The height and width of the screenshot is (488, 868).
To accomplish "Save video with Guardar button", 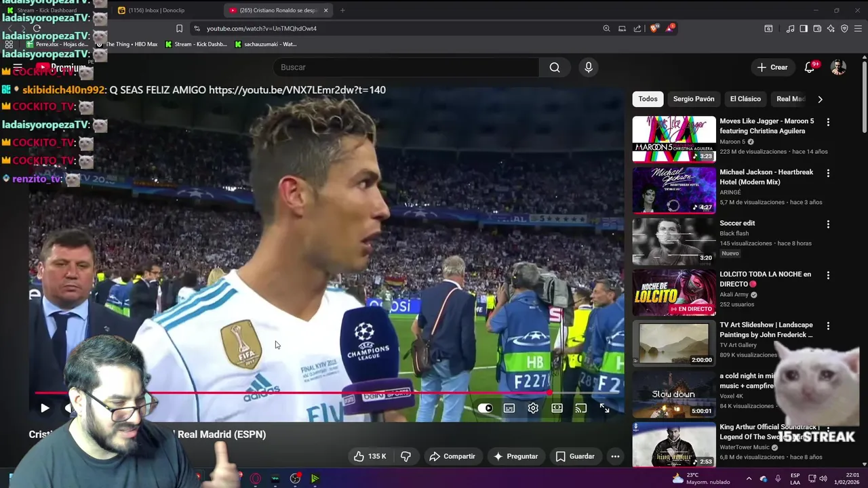I will tap(575, 456).
